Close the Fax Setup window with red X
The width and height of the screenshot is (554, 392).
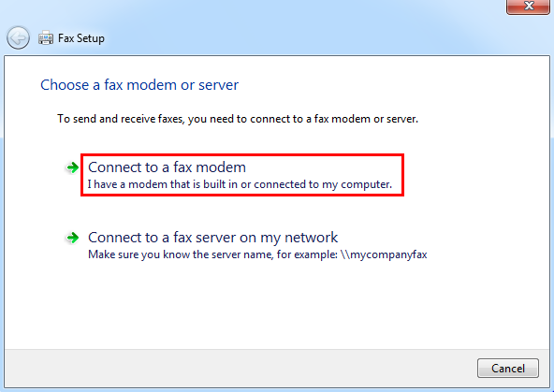(x=528, y=6)
